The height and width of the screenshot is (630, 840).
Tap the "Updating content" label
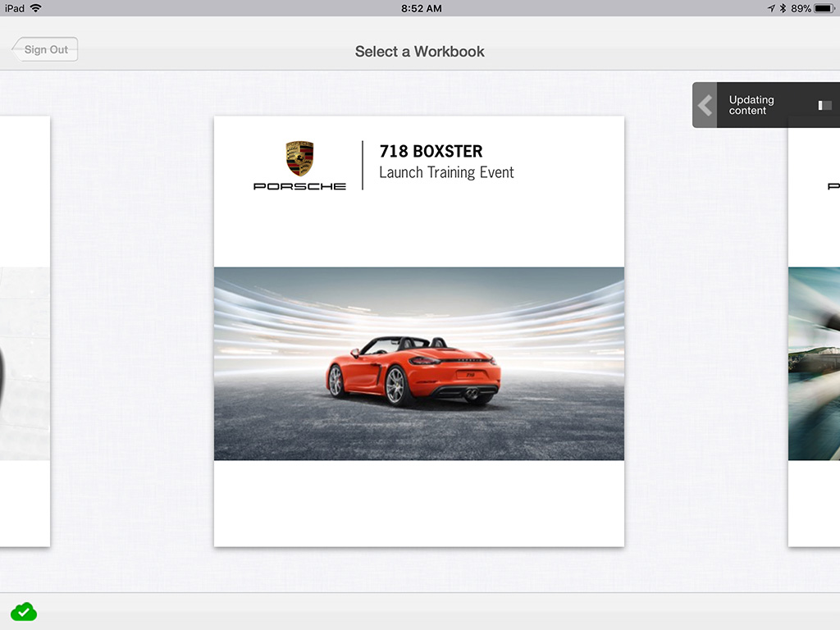click(751, 105)
